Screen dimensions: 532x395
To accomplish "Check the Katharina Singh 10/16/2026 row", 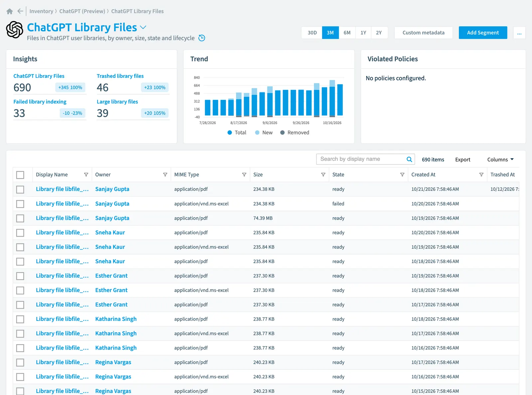I will tap(20, 348).
